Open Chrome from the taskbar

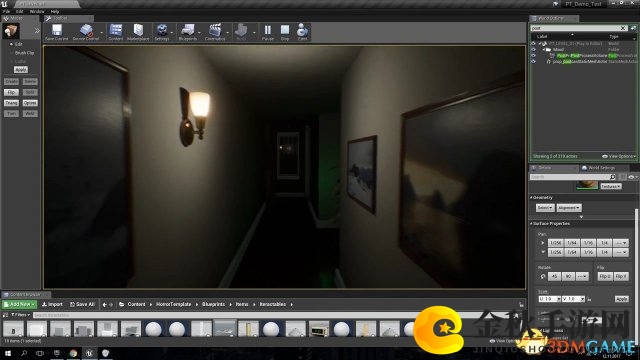[x=73, y=353]
